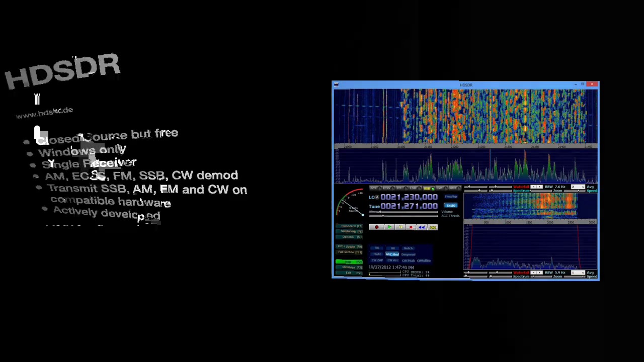Select the AM demodulation mode
The image size is (644, 362).
coord(376,188)
